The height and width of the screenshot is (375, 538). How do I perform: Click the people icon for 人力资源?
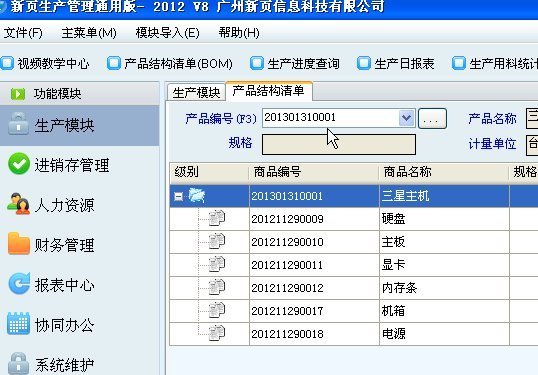click(x=18, y=204)
